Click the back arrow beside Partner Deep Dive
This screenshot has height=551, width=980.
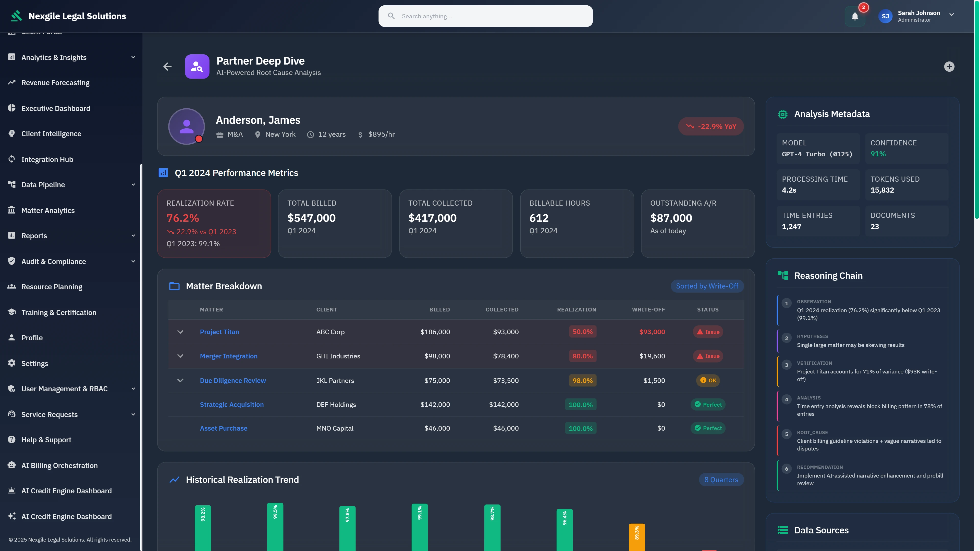tap(167, 67)
